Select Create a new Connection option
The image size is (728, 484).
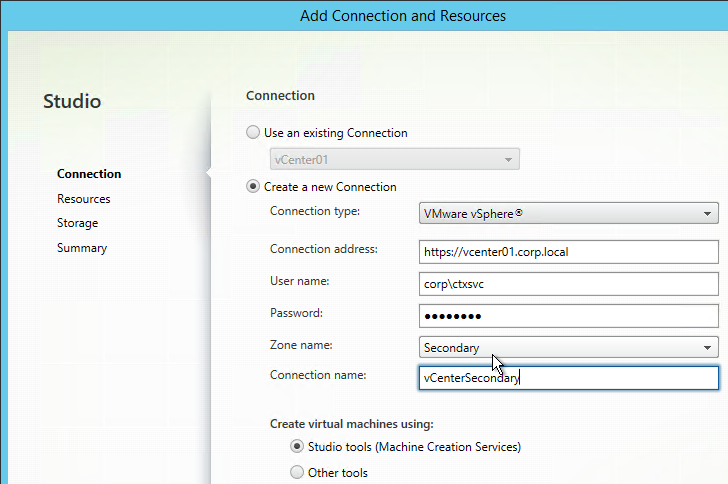pyautogui.click(x=253, y=187)
